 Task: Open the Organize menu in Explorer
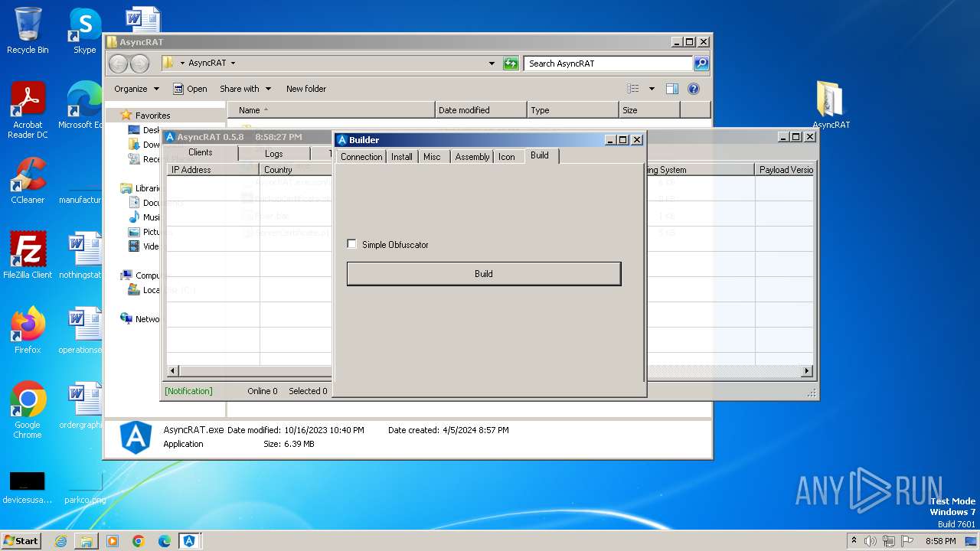click(x=137, y=89)
